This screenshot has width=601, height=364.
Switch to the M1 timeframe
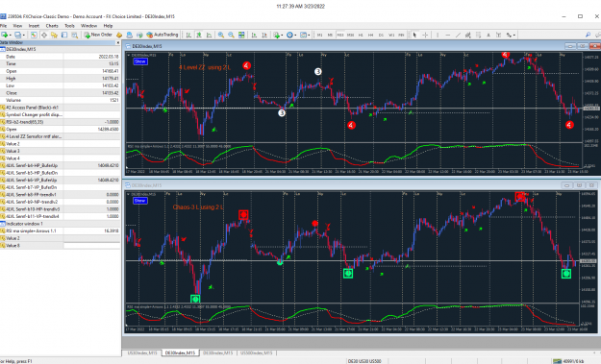tap(319, 35)
